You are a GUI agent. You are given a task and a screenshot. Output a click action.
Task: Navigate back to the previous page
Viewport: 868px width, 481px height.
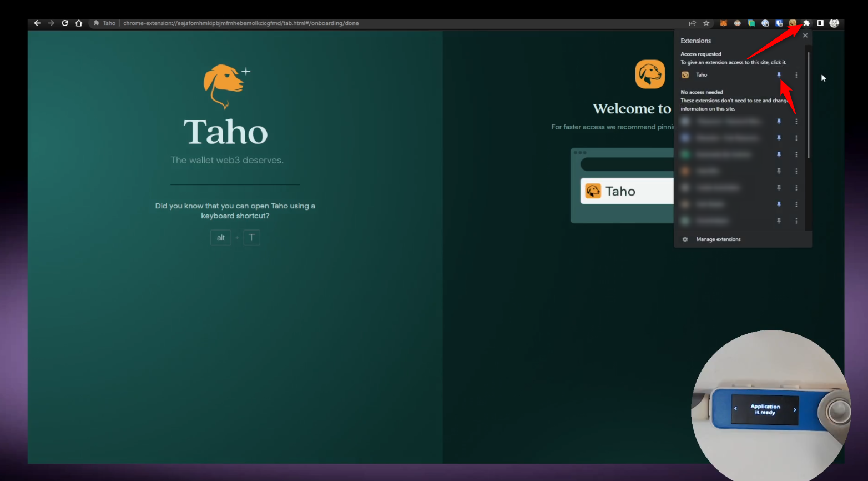(x=37, y=23)
